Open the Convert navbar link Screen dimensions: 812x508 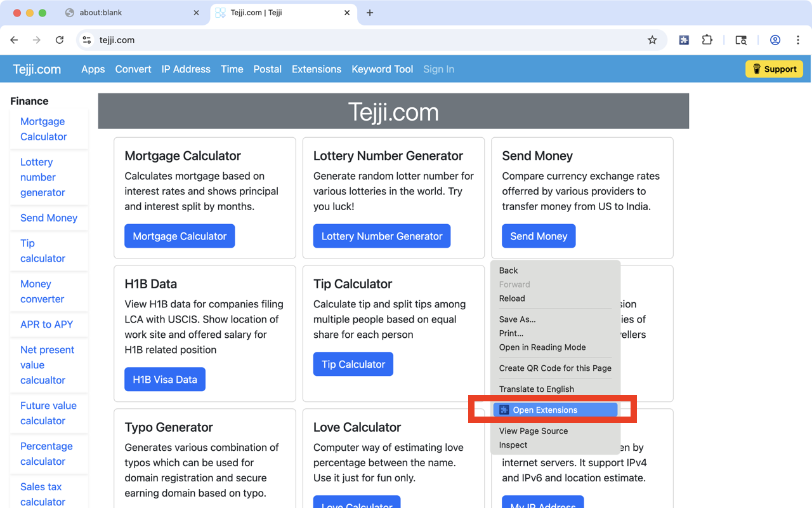[133, 69]
